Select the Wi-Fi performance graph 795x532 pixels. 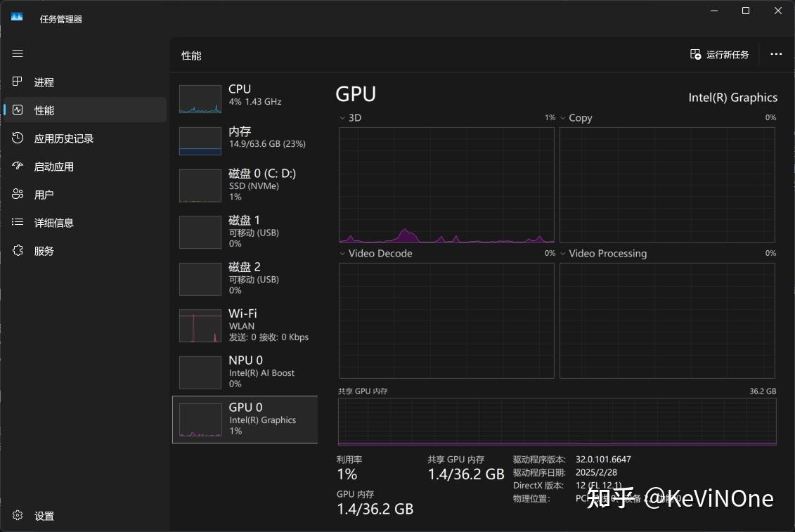pyautogui.click(x=245, y=325)
